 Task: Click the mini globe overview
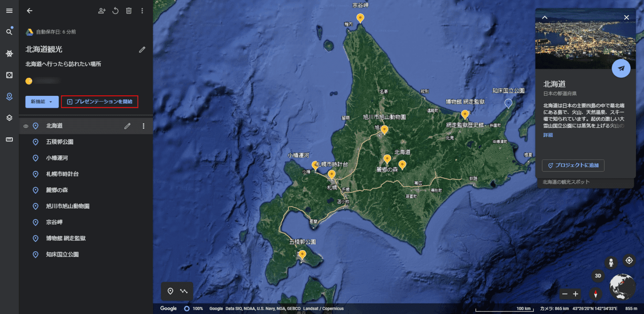[x=622, y=287]
